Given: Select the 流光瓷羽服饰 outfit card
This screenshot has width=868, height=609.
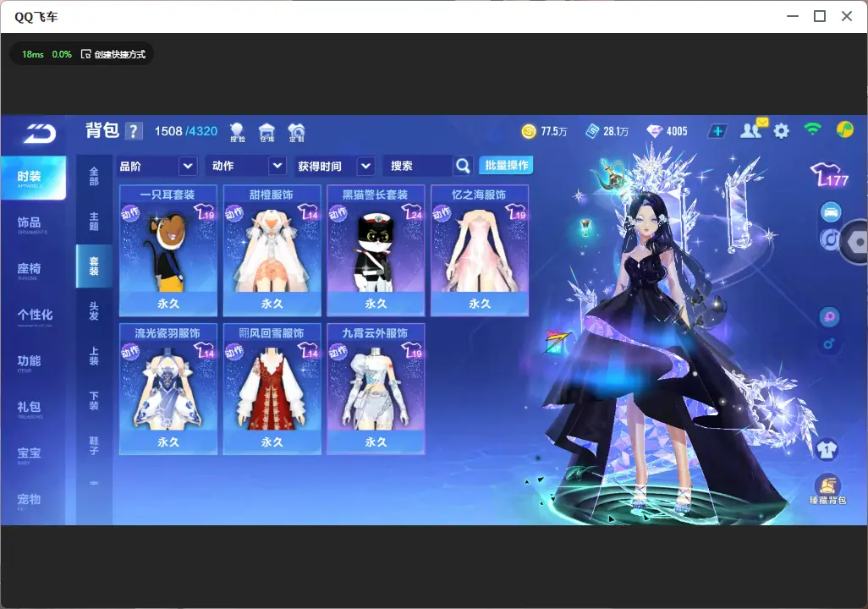Looking at the screenshot, I should [x=168, y=389].
